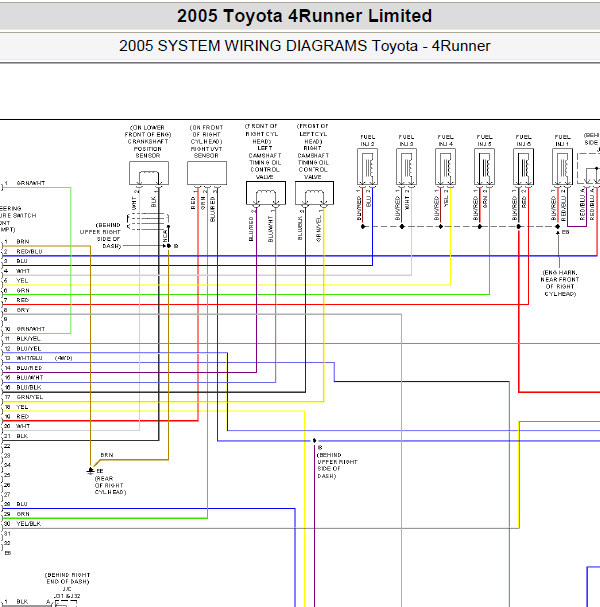
Task: Click pin label "1 BRN"
Action: (x=17, y=242)
